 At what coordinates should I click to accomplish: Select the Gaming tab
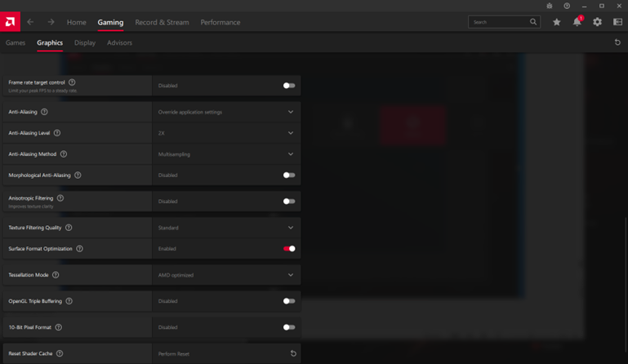click(x=110, y=22)
